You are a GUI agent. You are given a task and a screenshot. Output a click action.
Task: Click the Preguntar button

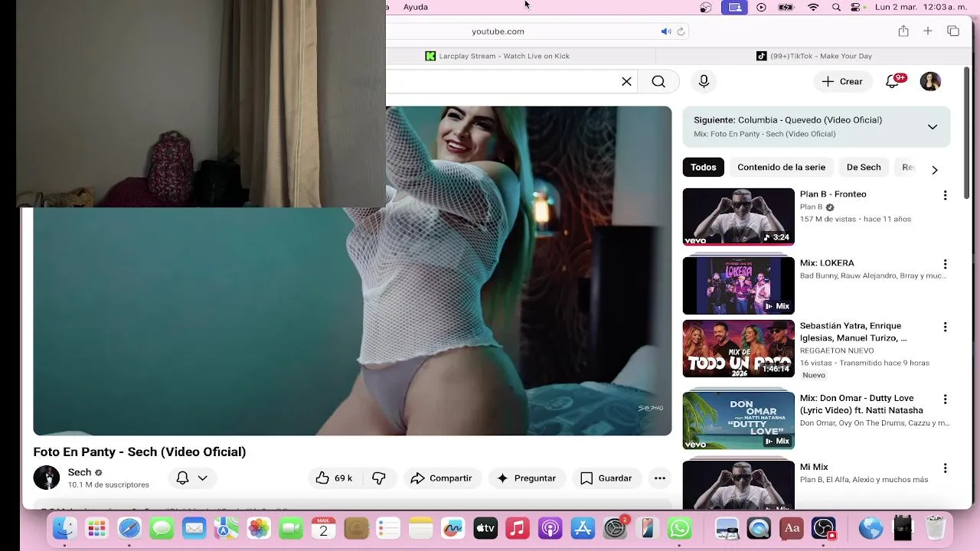pos(526,478)
